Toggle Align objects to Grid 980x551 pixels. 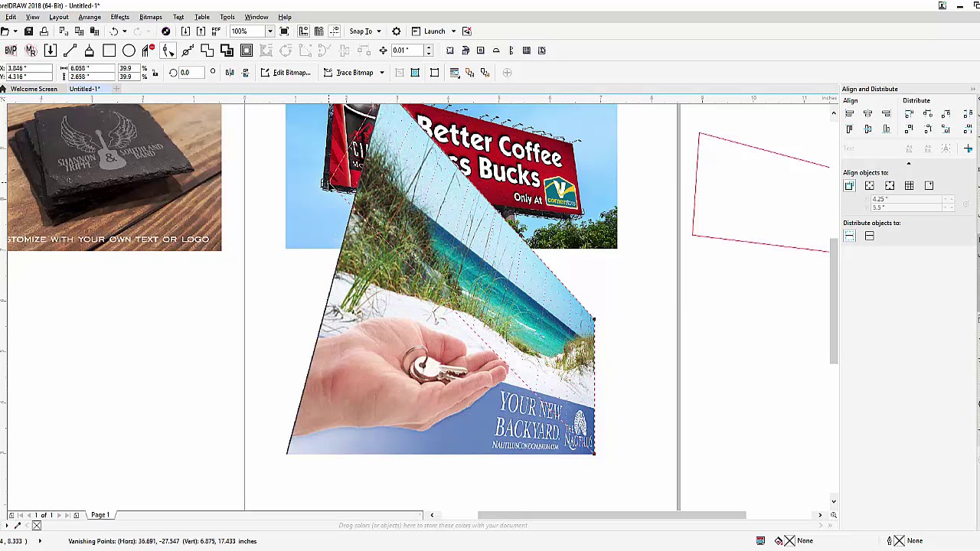coord(909,186)
